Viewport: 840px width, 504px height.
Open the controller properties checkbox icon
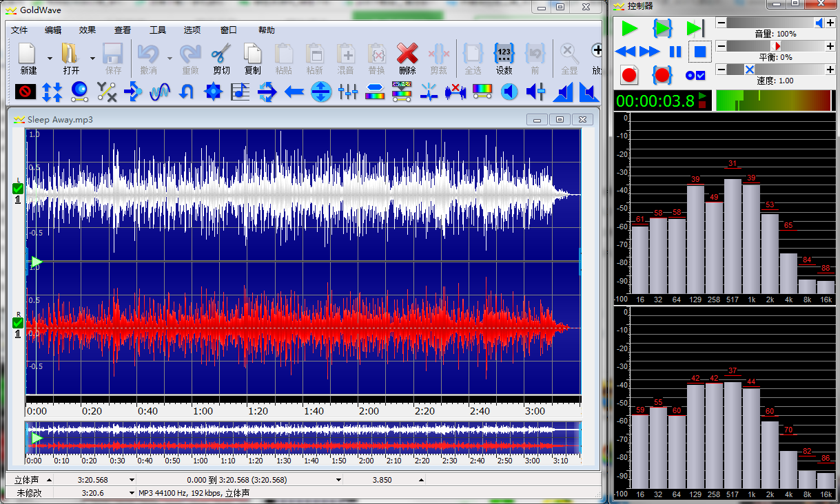click(x=695, y=74)
